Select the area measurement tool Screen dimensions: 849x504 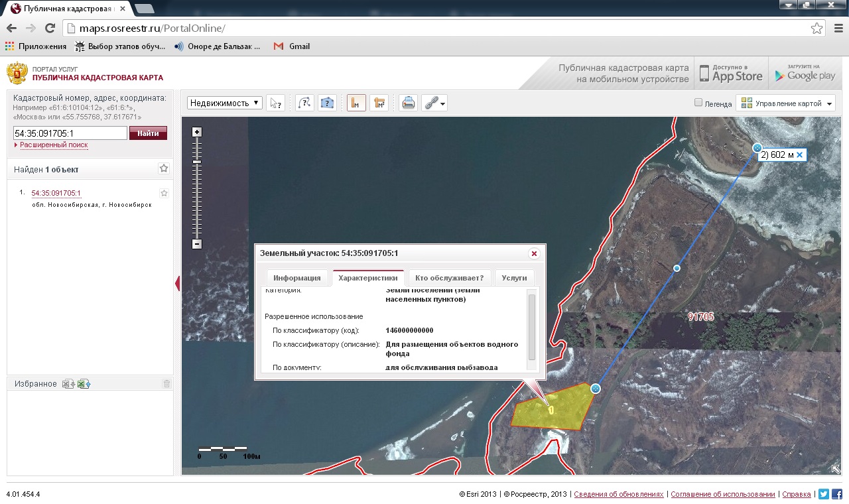click(379, 103)
